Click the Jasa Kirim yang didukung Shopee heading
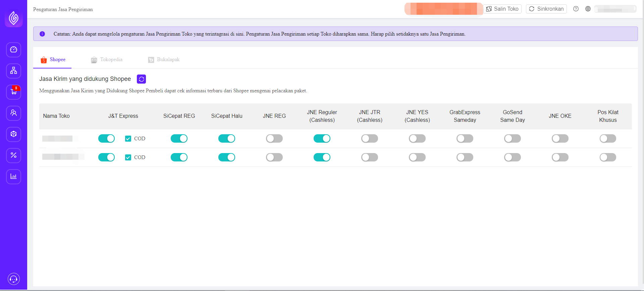Viewport: 644px width, 291px height. tap(85, 79)
